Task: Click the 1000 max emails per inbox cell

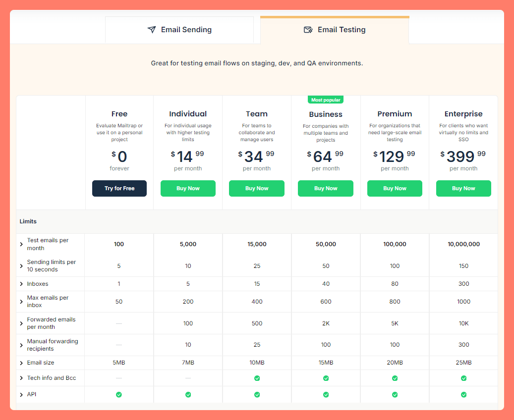Action: 464,302
